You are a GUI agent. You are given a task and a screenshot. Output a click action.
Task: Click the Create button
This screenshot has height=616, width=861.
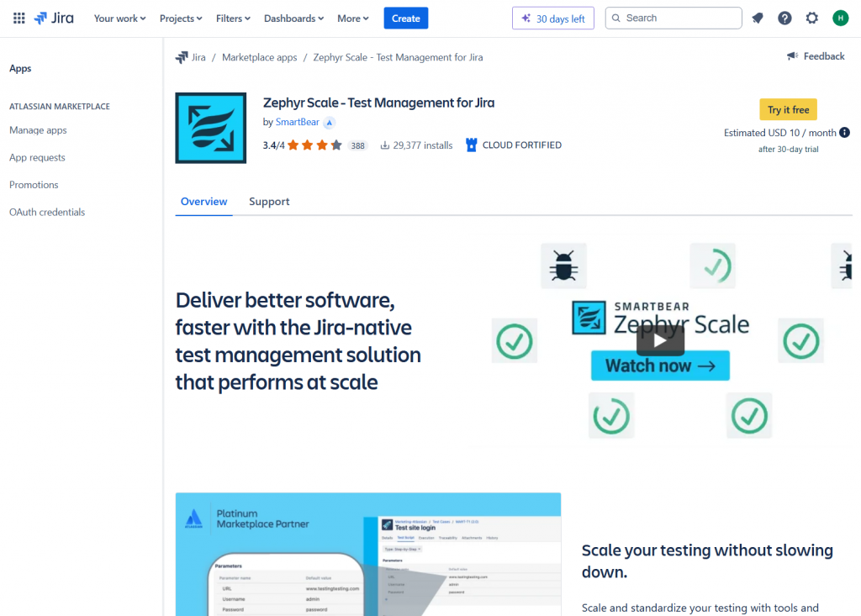(x=406, y=18)
